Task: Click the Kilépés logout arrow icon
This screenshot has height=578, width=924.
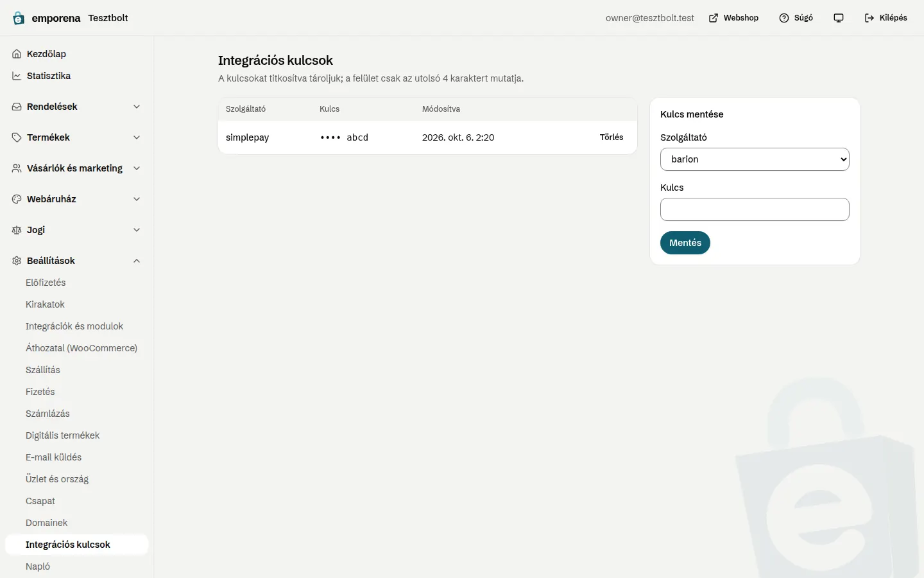Action: coord(869,18)
